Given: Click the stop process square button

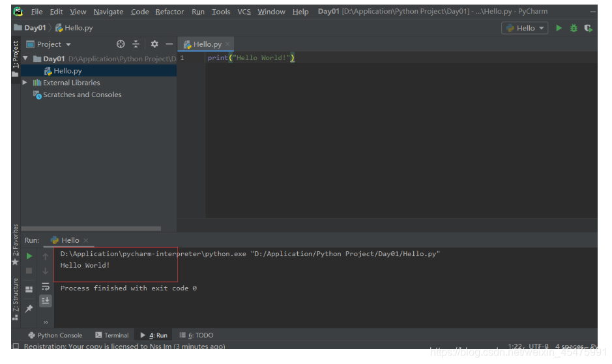Looking at the screenshot, I should pos(29,271).
